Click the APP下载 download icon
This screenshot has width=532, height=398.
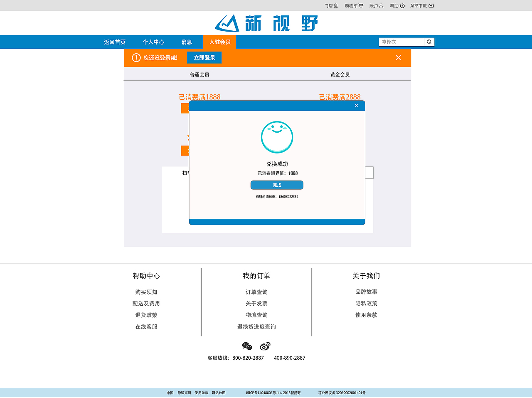pyautogui.click(x=431, y=5)
